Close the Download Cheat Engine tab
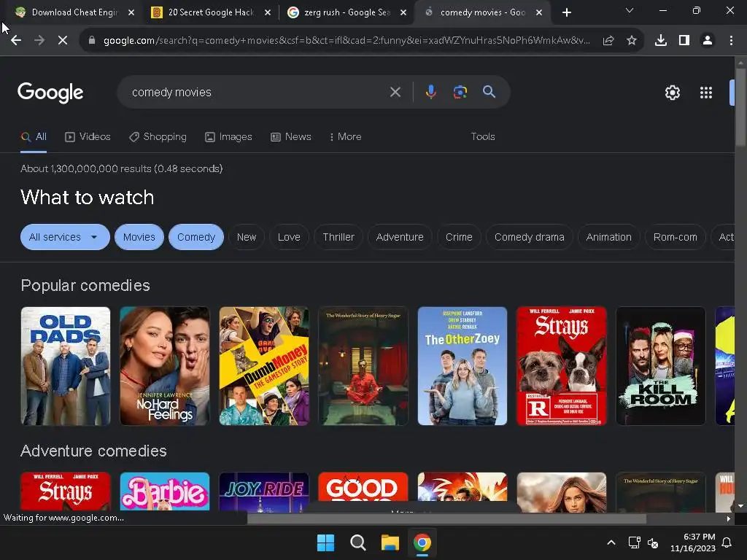747x560 pixels. [131, 13]
